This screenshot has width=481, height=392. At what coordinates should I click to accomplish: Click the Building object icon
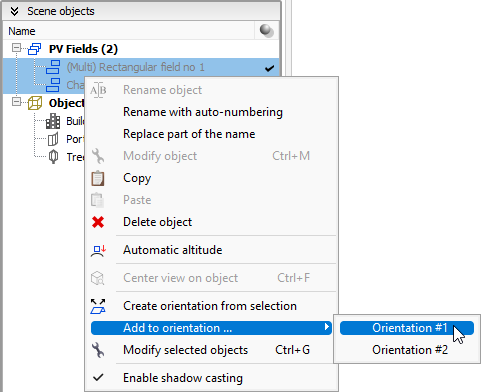tap(53, 121)
